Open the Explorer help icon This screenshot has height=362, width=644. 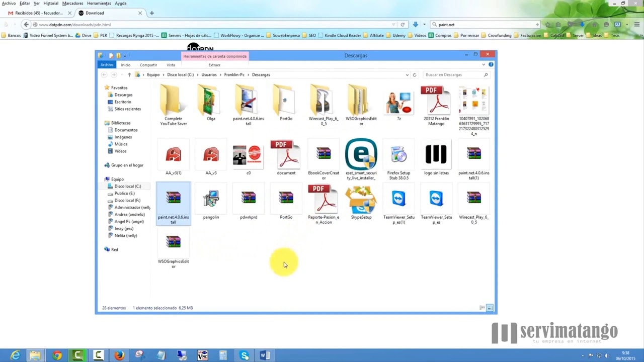coord(491,64)
